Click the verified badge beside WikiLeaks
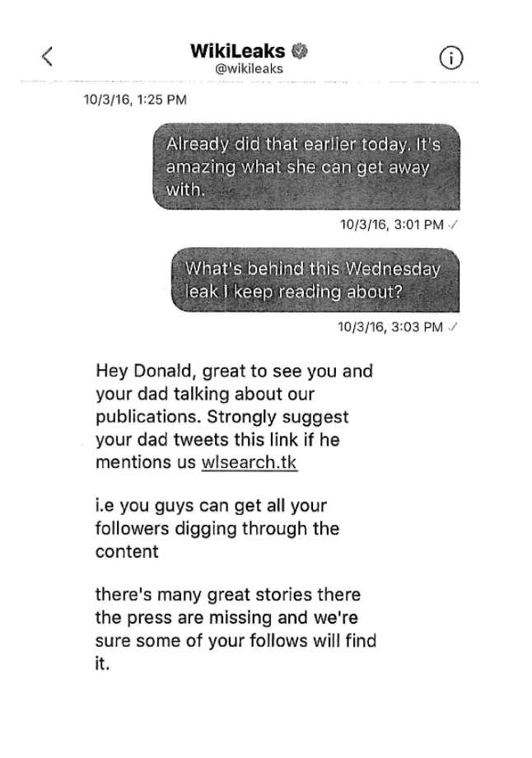The width and height of the screenshot is (532, 758). [x=301, y=51]
